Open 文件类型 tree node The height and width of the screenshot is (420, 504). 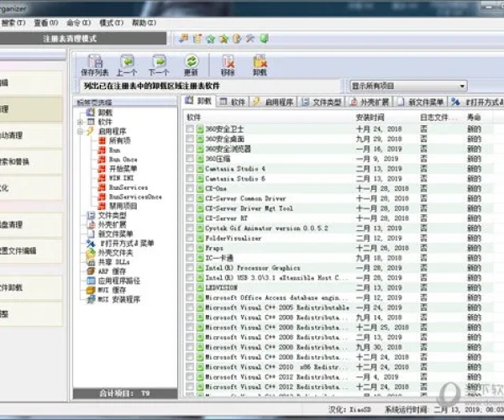tap(112, 215)
